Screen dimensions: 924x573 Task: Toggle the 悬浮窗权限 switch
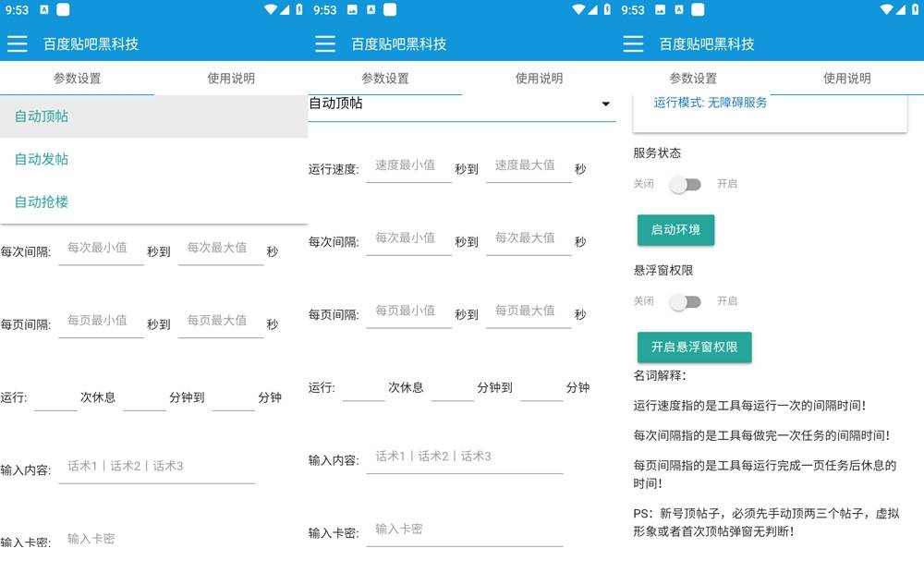click(686, 301)
